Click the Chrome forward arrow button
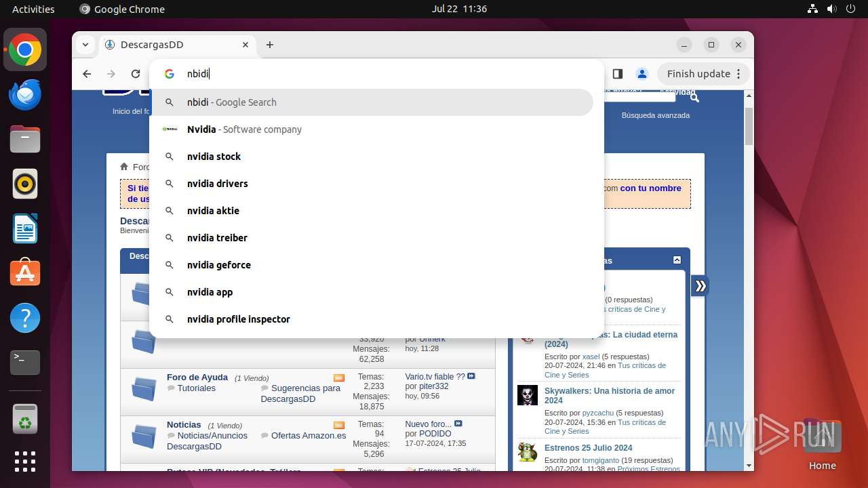 tap(111, 74)
